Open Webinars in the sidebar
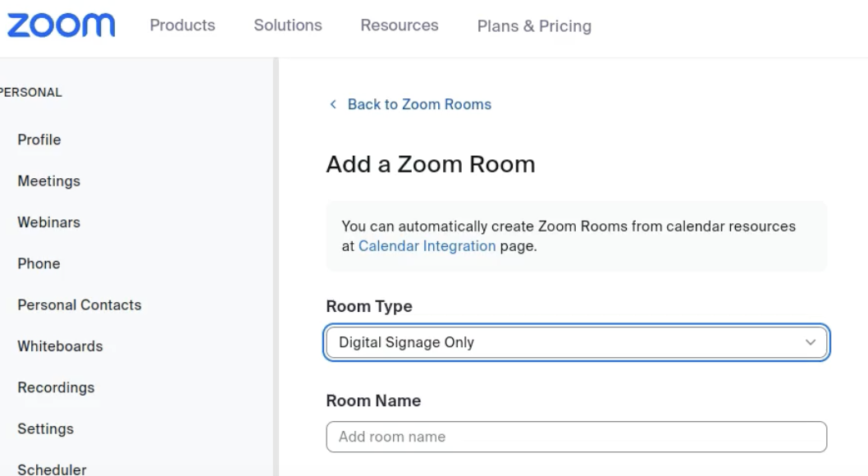Image resolution: width=868 pixels, height=476 pixels. click(48, 222)
